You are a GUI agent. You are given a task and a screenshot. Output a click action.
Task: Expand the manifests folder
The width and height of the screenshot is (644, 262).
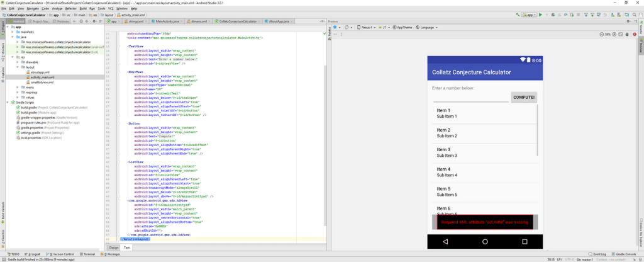(13, 31)
